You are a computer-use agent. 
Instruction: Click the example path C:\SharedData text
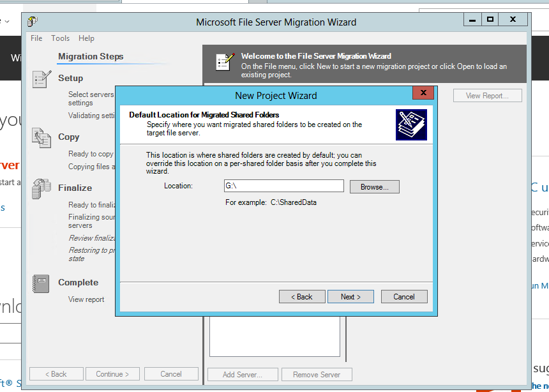(x=294, y=202)
